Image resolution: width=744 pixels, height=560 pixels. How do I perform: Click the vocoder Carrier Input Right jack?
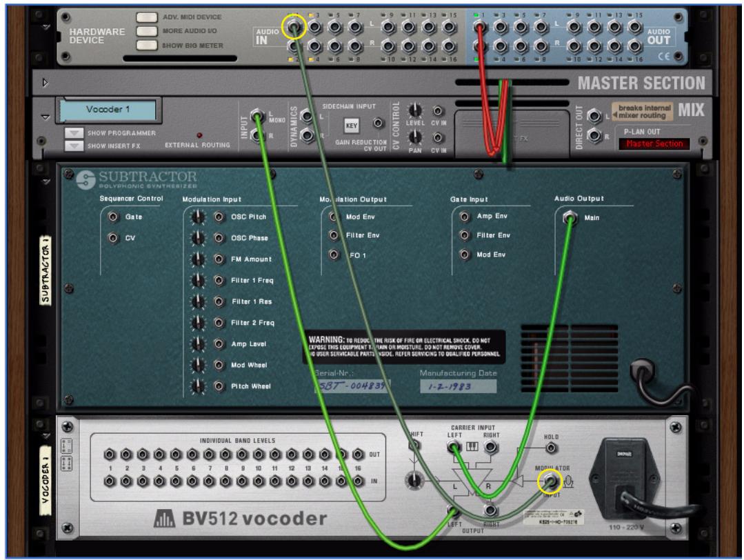click(x=491, y=447)
